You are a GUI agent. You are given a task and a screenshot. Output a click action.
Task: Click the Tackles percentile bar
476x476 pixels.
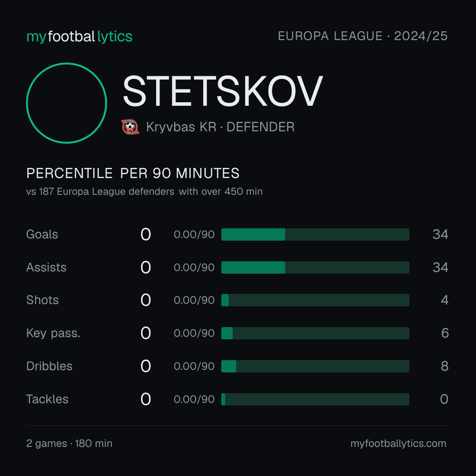pyautogui.click(x=315, y=399)
